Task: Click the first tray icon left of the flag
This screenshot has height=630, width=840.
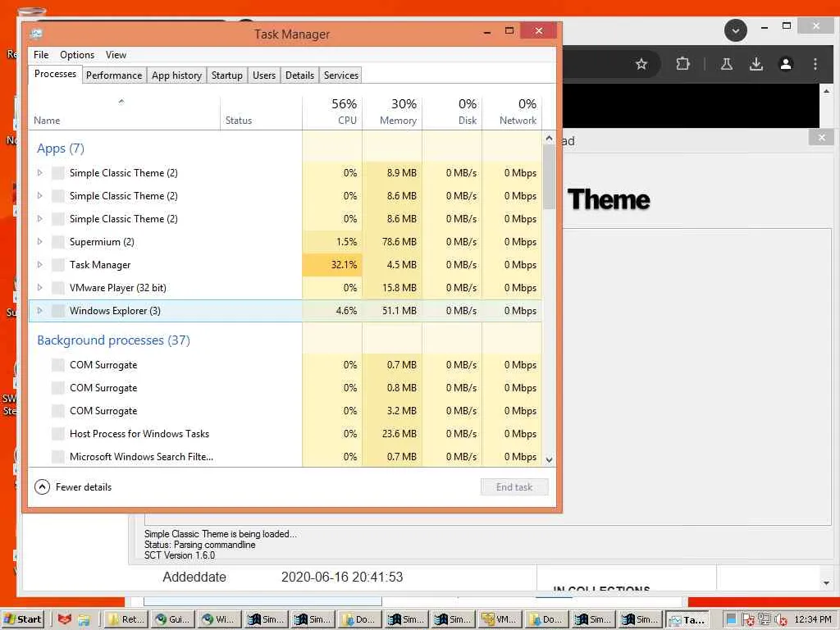Action: [731, 619]
